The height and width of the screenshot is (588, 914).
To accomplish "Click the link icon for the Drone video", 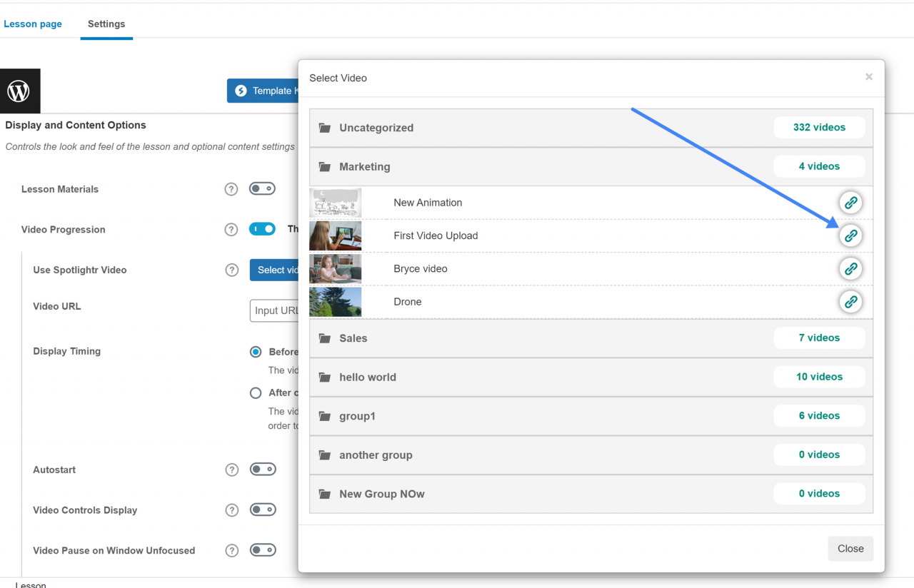I will tap(850, 301).
